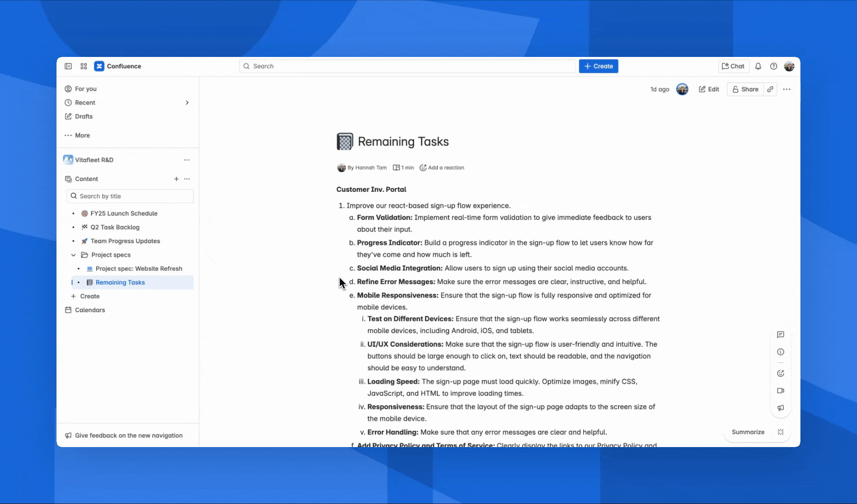The height and width of the screenshot is (504, 857).
Task: Expand the Recent submenu arrow
Action: (187, 103)
